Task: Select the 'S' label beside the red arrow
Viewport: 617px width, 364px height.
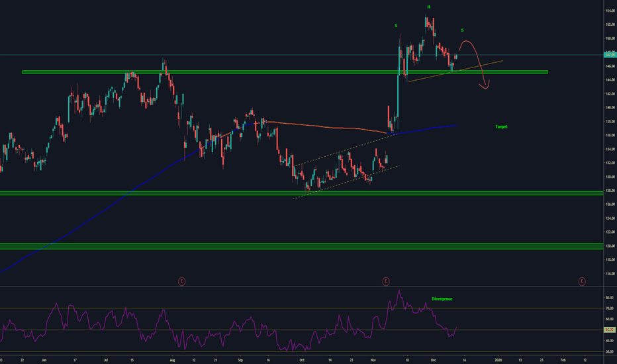Action: tap(462, 30)
